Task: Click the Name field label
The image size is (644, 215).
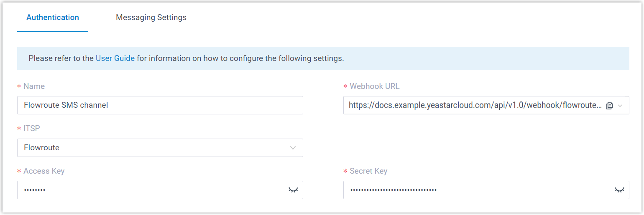Action: (34, 86)
